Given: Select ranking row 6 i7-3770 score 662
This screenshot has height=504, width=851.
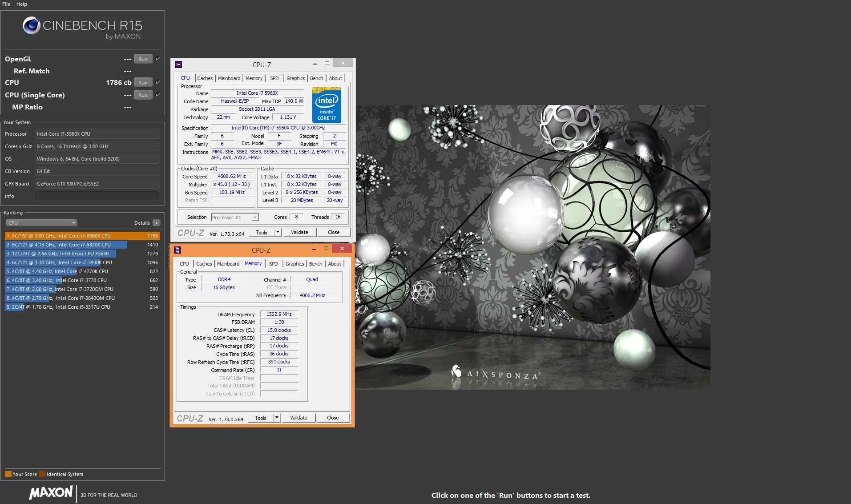Looking at the screenshot, I should 82,280.
